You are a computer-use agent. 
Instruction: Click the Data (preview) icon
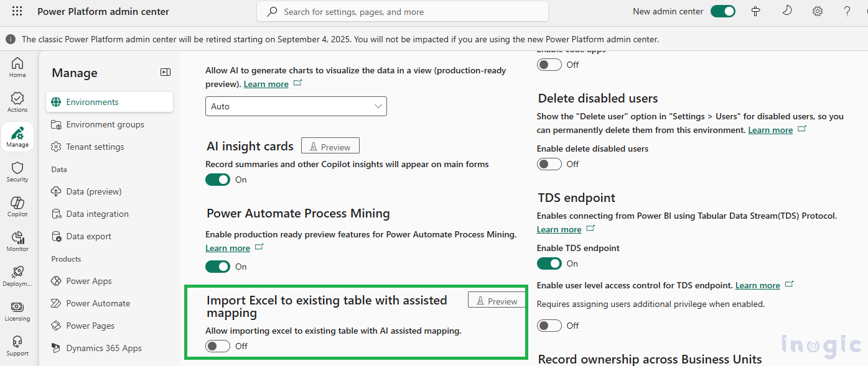[x=56, y=191]
